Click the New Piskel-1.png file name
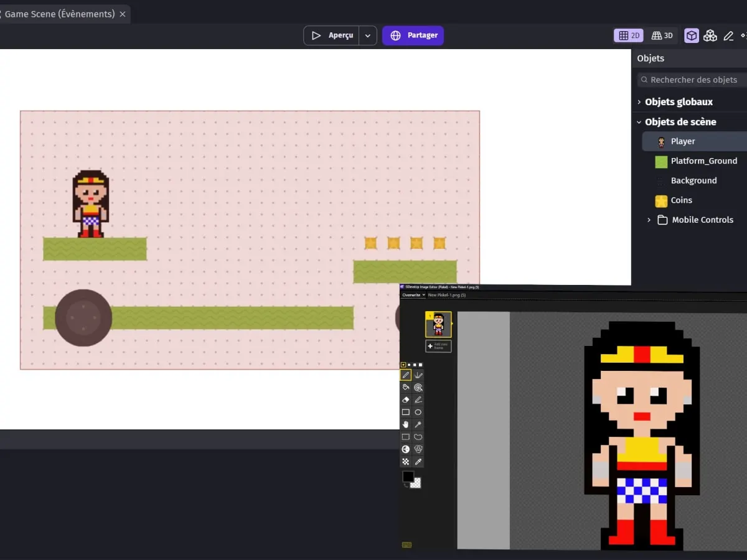Viewport: 747px width, 560px height. coord(447,295)
